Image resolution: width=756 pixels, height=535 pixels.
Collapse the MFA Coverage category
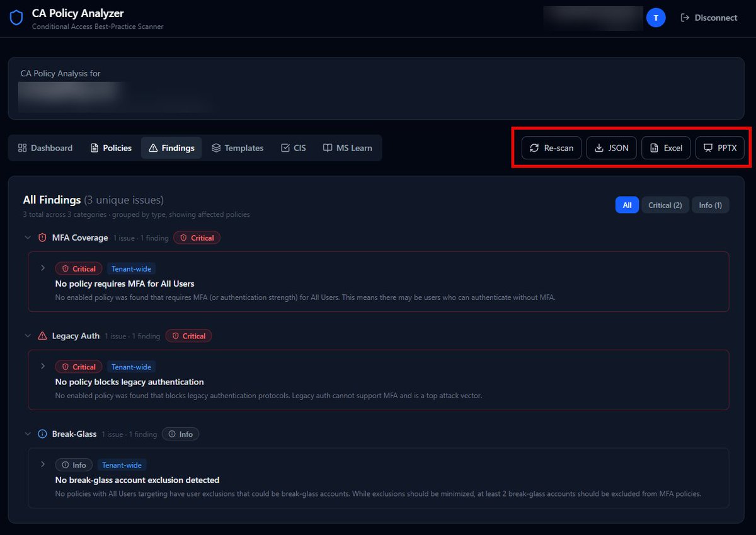pos(28,238)
